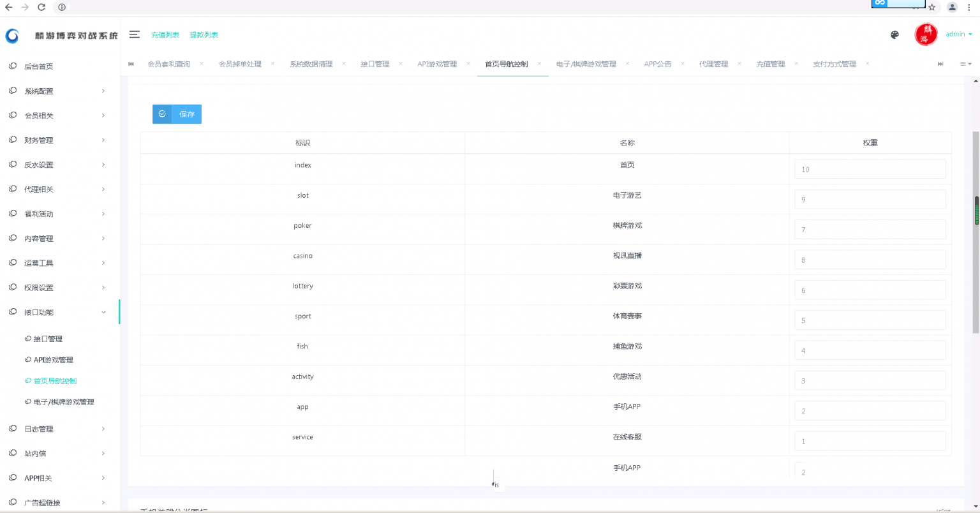Reload the page with the browser refresh icon
This screenshot has height=513, width=980.
(x=41, y=7)
